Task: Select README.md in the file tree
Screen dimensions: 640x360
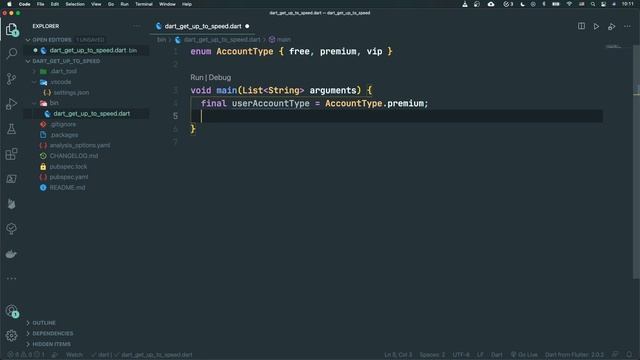Action: click(67, 188)
